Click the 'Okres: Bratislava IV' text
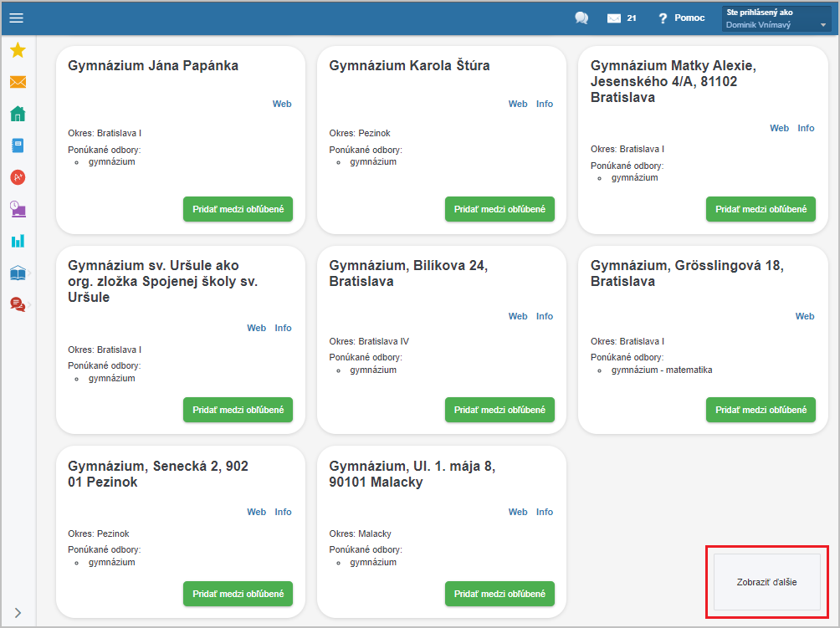Image resolution: width=840 pixels, height=628 pixels. 369,341
